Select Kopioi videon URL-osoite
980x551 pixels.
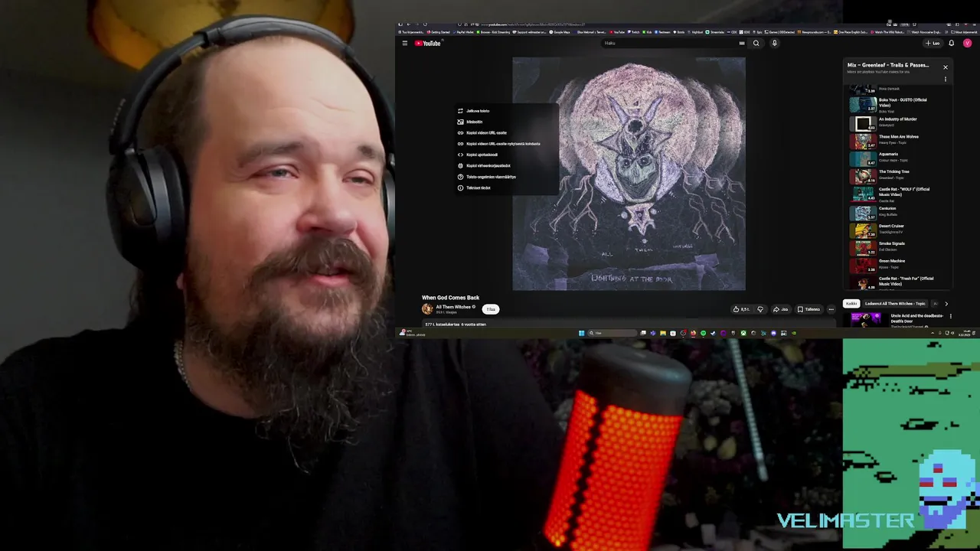[x=505, y=132]
